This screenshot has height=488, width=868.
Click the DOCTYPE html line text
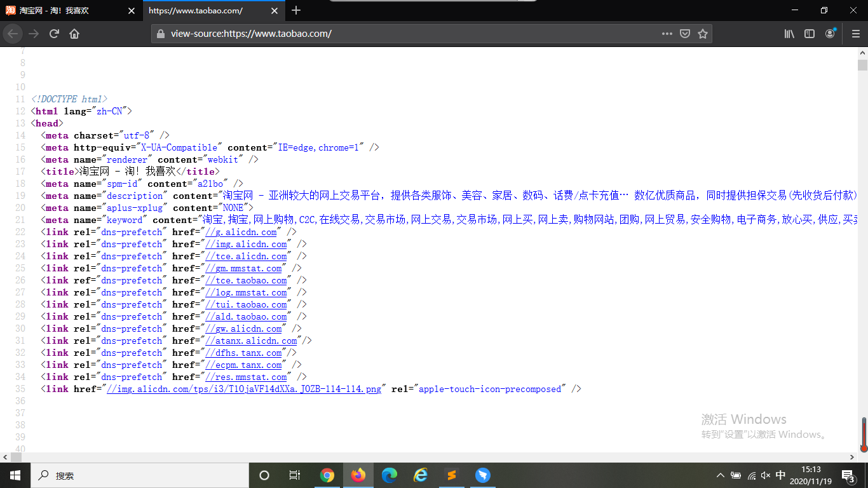(69, 100)
